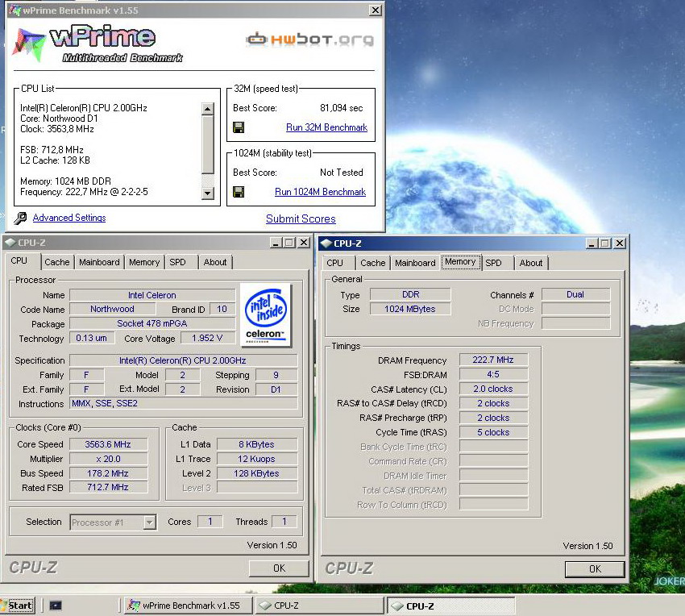Viewport: 685px width, 616px height.
Task: Switch to Cache tab in left CPU-Z
Action: [x=57, y=262]
